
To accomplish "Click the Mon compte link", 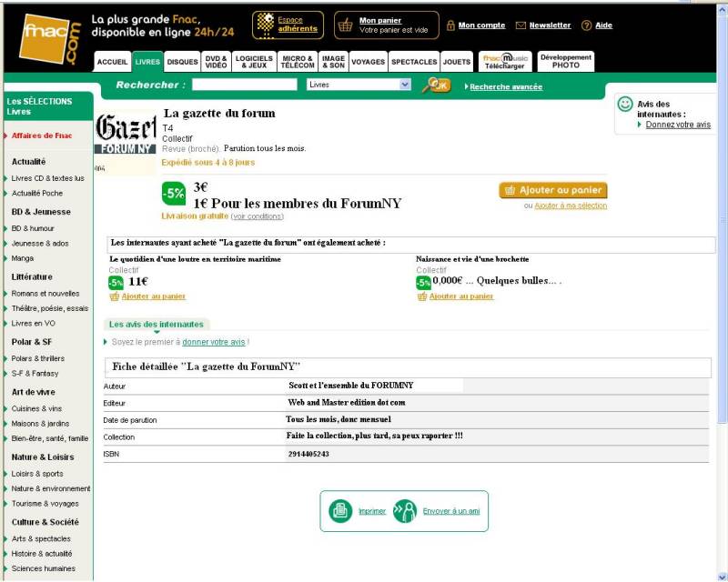I will pyautogui.click(x=481, y=25).
